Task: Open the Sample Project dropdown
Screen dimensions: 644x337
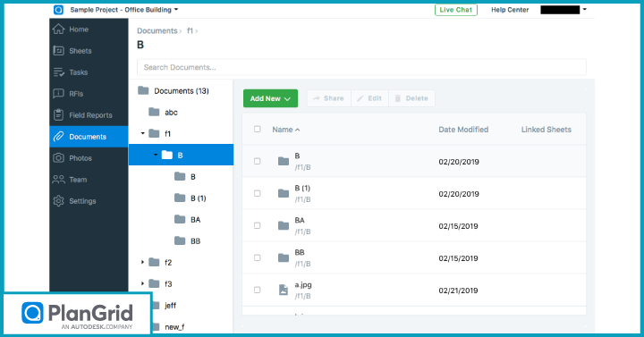Action: click(x=124, y=10)
